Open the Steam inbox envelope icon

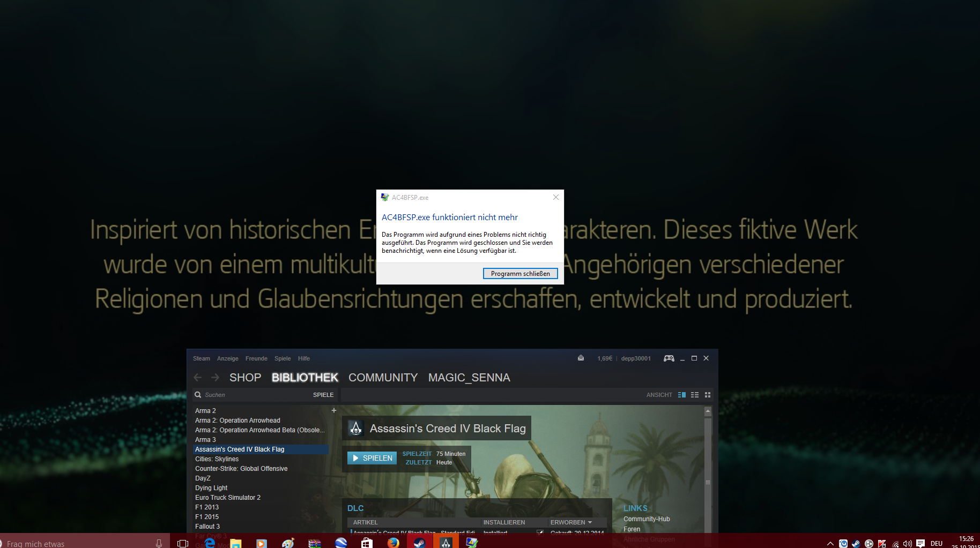point(581,358)
